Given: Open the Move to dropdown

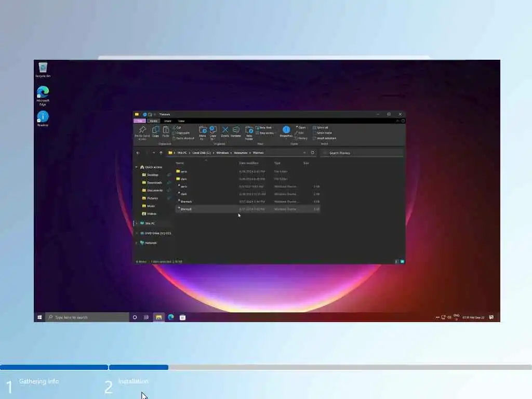Looking at the screenshot, I should (x=203, y=132).
